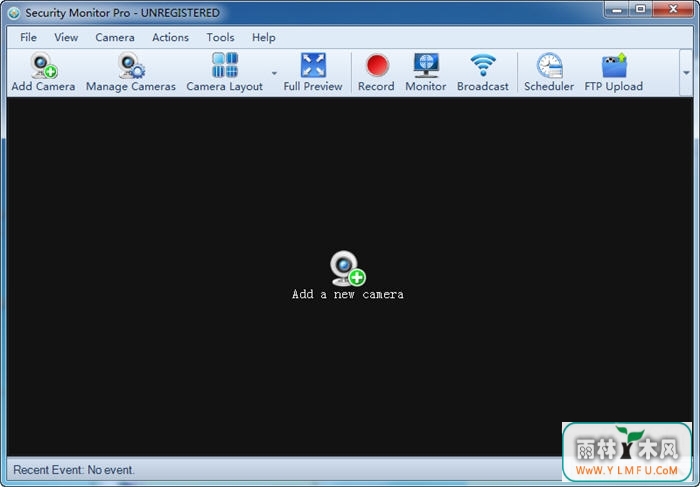Switch to Full Preview mode
Viewport: 700px width, 487px height.
click(313, 72)
